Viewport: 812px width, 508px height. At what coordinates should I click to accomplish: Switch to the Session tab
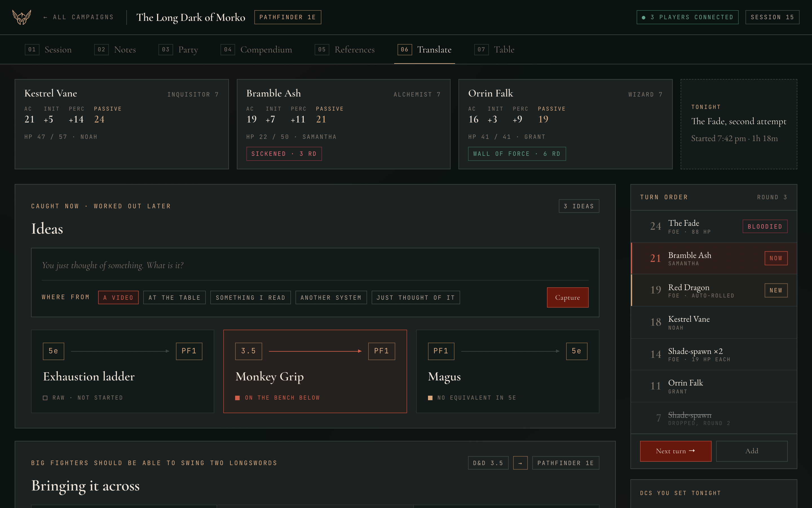click(48, 50)
